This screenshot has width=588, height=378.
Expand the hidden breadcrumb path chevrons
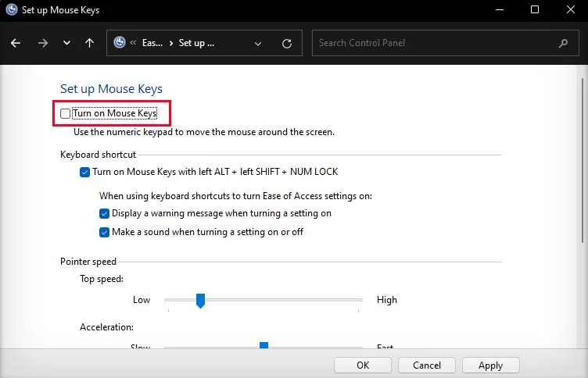click(x=134, y=44)
